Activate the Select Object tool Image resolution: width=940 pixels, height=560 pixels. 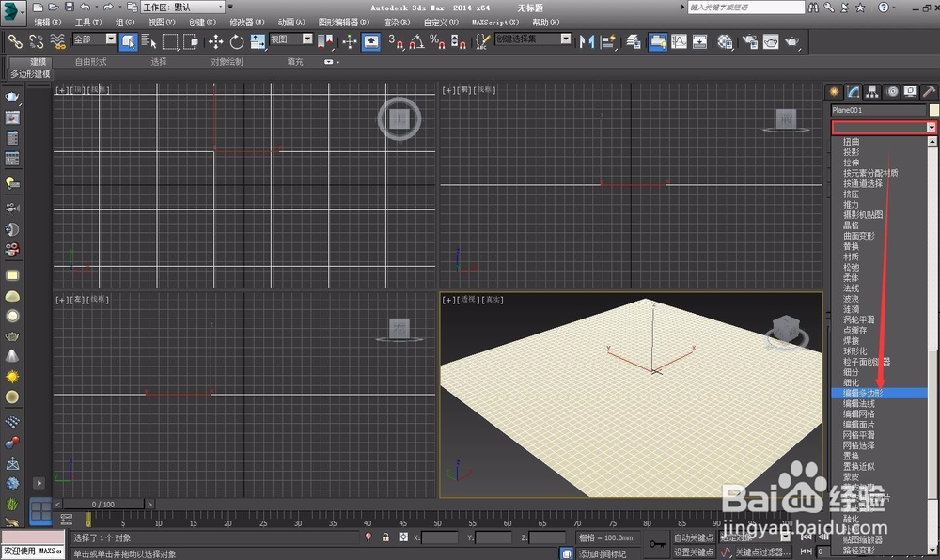(128, 41)
